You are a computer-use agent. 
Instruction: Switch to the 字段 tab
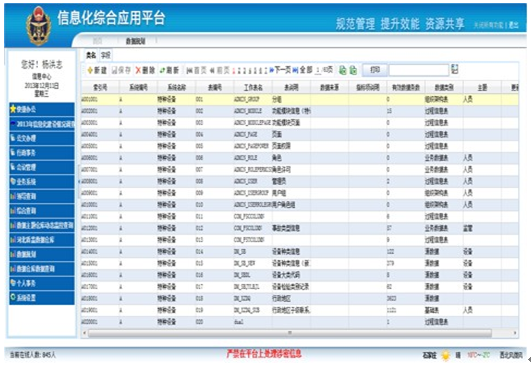coord(106,55)
